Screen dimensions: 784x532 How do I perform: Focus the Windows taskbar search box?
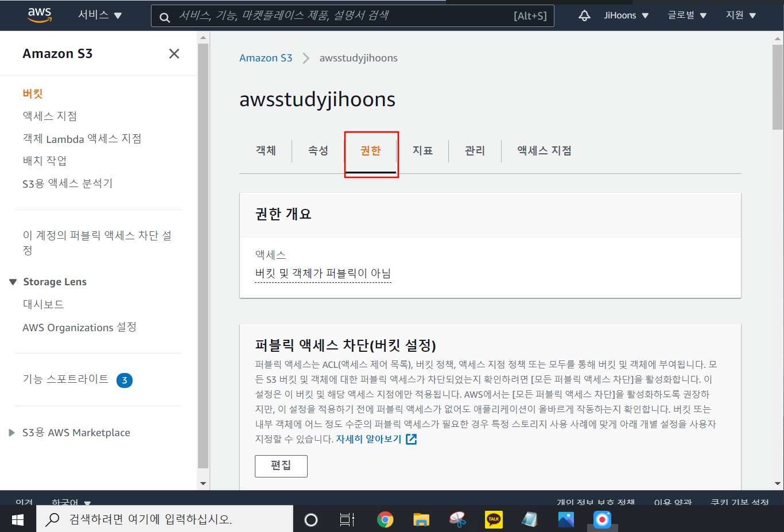coord(165,519)
